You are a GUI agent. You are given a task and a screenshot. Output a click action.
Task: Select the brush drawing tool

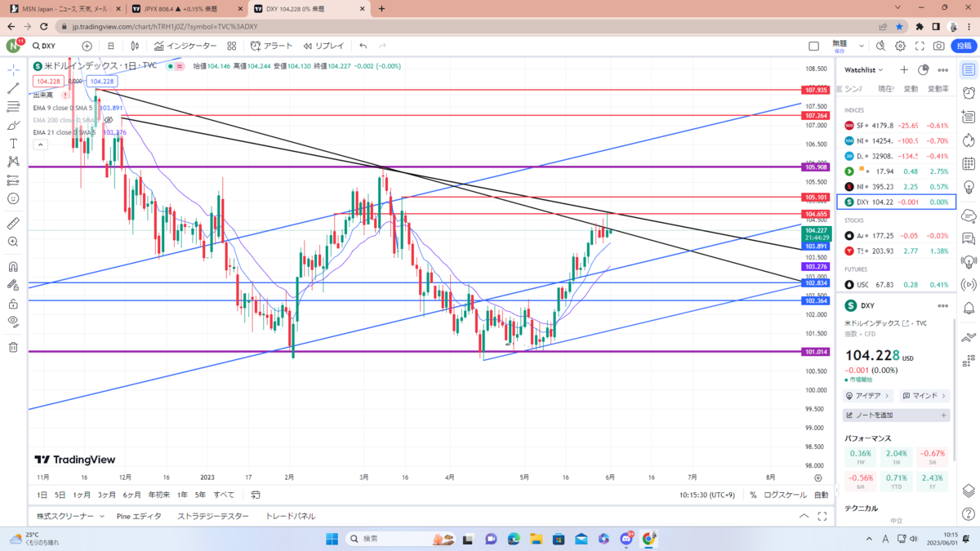pos(13,126)
